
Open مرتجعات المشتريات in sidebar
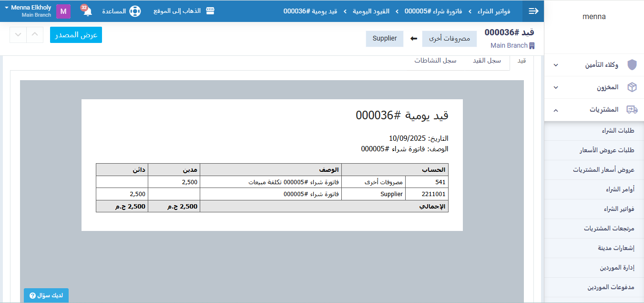click(594, 229)
